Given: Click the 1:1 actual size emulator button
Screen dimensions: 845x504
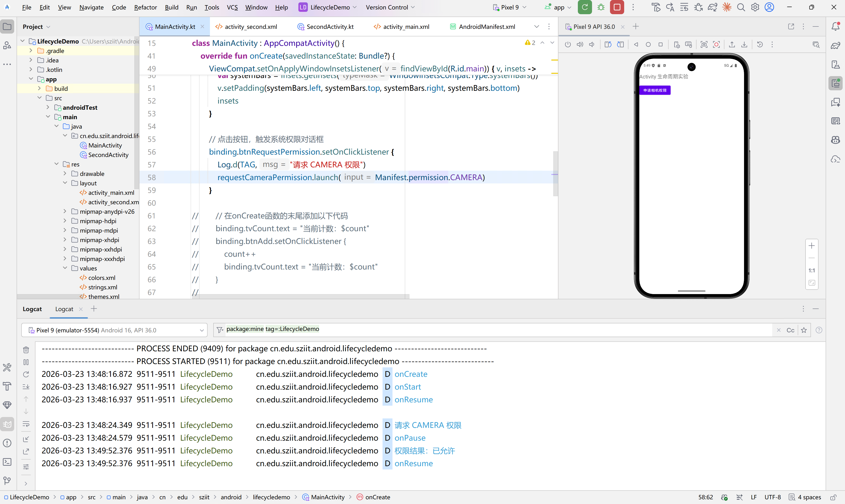Looking at the screenshot, I should (x=812, y=270).
